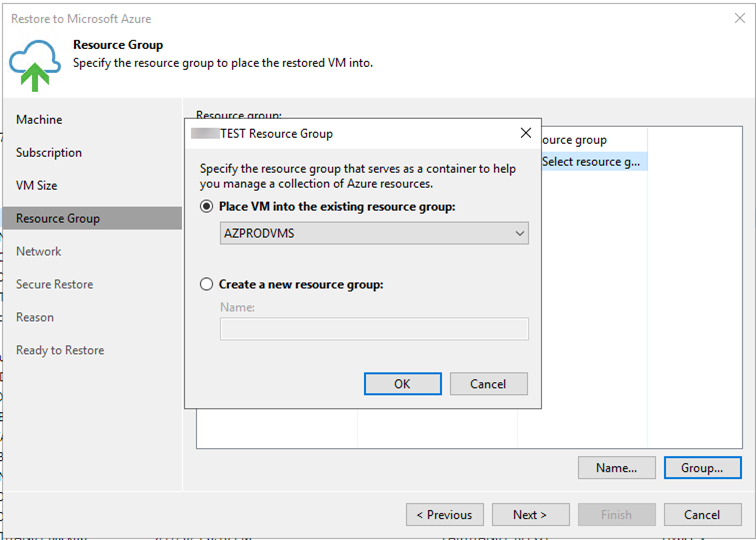Open the AZPRODVMS resource group dropdown
Image resolution: width=756 pixels, height=540 pixels.
point(374,233)
